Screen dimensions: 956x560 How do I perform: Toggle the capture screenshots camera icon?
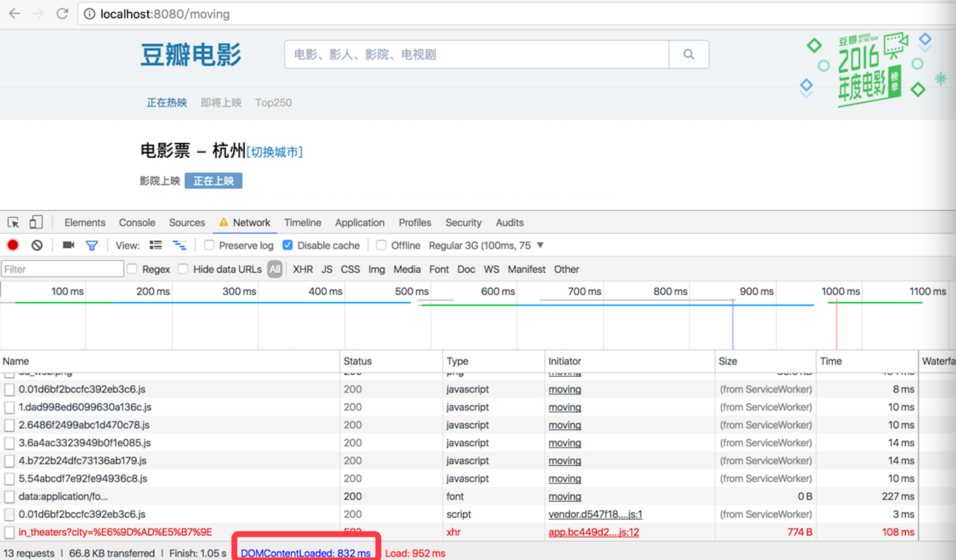click(x=68, y=245)
